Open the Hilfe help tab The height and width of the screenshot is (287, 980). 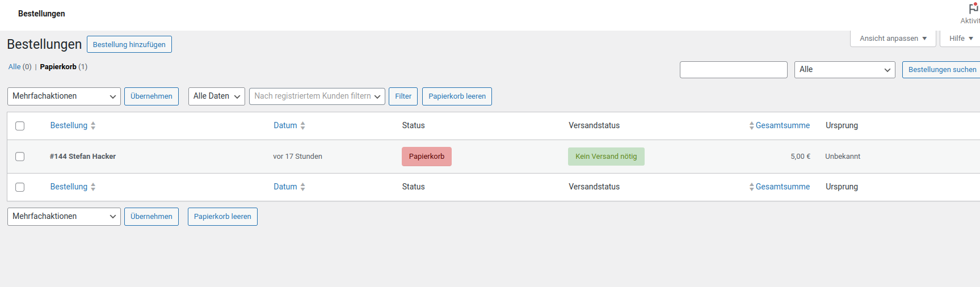click(x=961, y=39)
